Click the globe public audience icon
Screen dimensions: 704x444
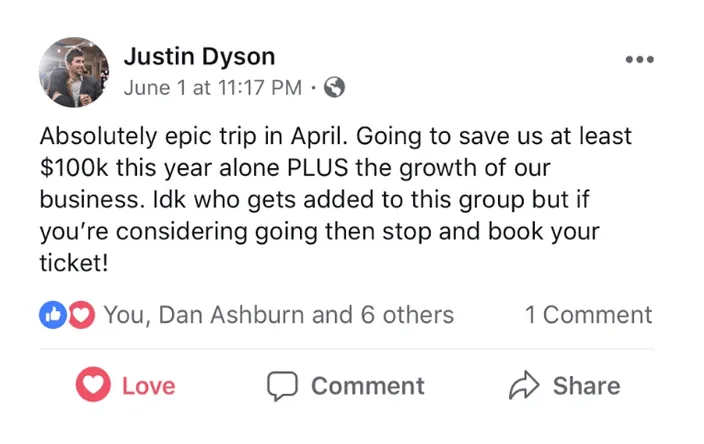(x=335, y=88)
